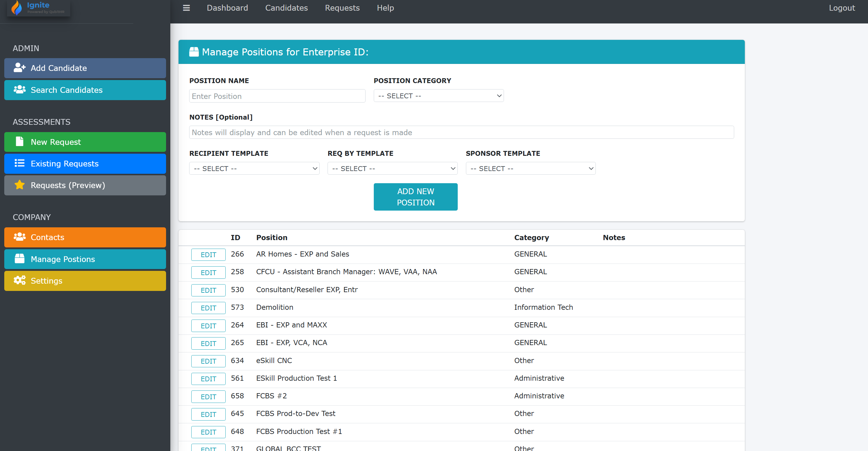Open Requests in the top navigation
868x451 pixels.
[342, 8]
